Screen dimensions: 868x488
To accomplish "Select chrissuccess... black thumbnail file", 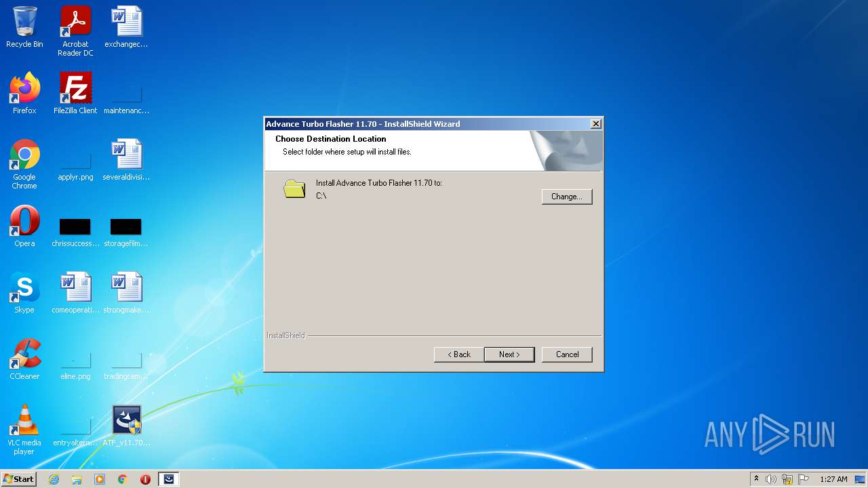I will click(75, 231).
